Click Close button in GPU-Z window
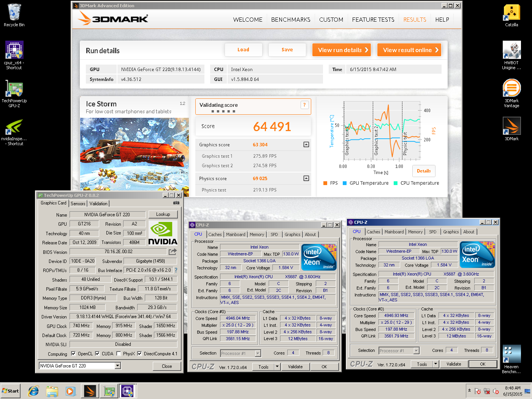The image size is (532, 399). tap(167, 366)
